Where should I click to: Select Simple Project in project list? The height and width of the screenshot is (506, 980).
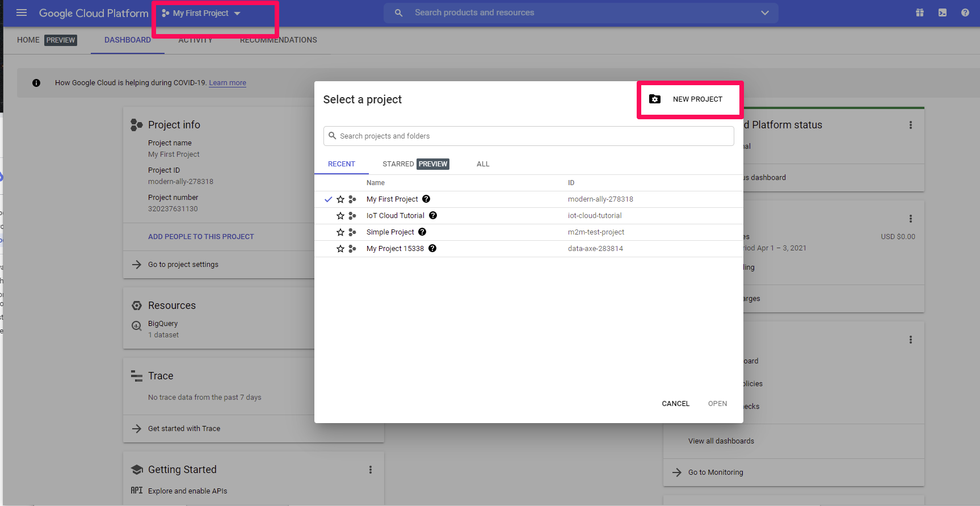tap(390, 232)
